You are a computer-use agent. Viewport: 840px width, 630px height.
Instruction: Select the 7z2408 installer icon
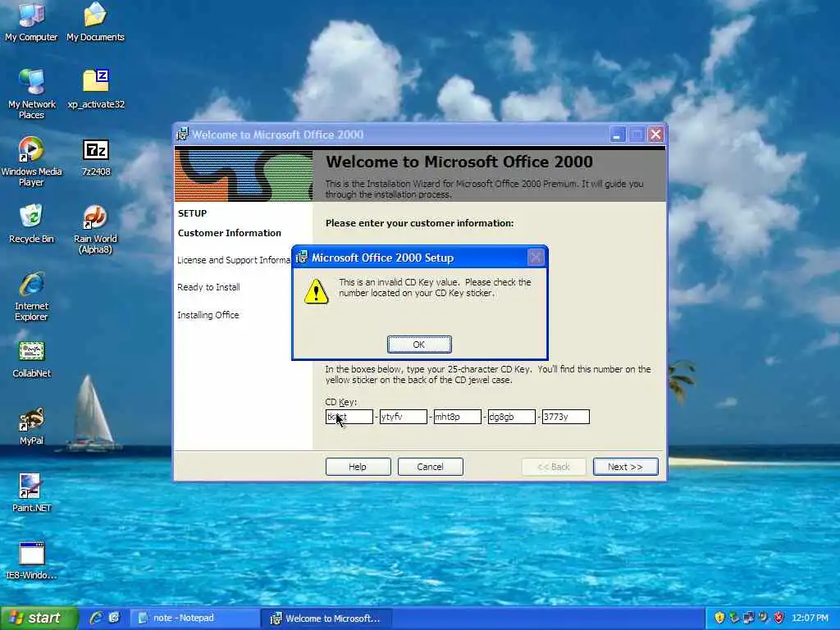pyautogui.click(x=96, y=157)
